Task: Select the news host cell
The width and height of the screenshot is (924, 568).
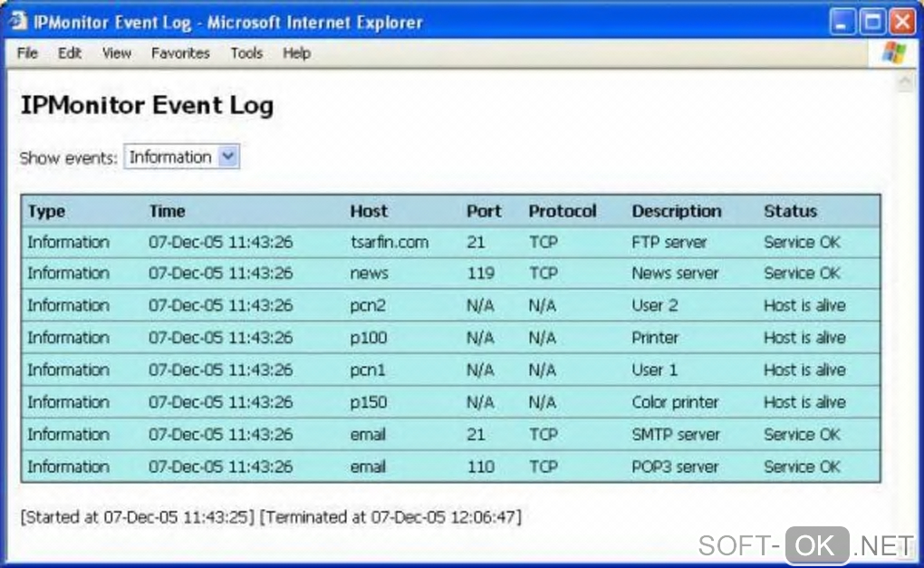Action: pyautogui.click(x=369, y=274)
